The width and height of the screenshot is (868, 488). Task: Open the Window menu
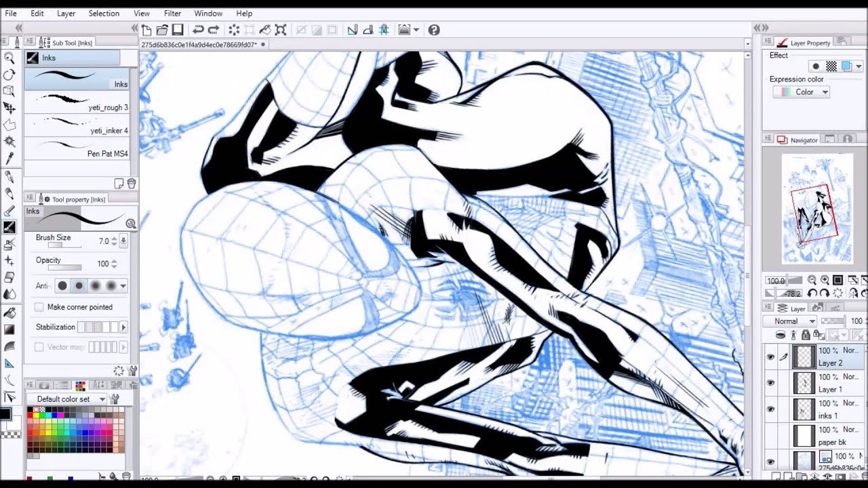[208, 13]
